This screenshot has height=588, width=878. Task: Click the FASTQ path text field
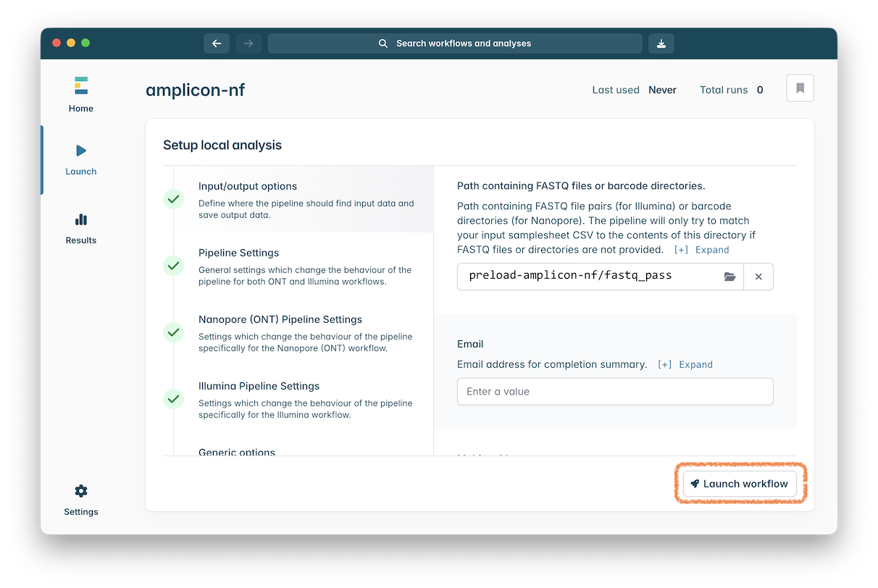pos(587,277)
